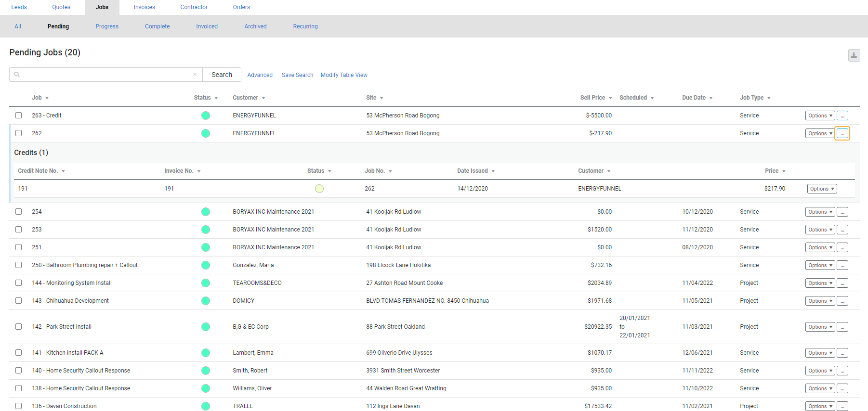Image resolution: width=868 pixels, height=411 pixels.
Task: Open Options dropdown for job 253
Action: pyautogui.click(x=820, y=230)
